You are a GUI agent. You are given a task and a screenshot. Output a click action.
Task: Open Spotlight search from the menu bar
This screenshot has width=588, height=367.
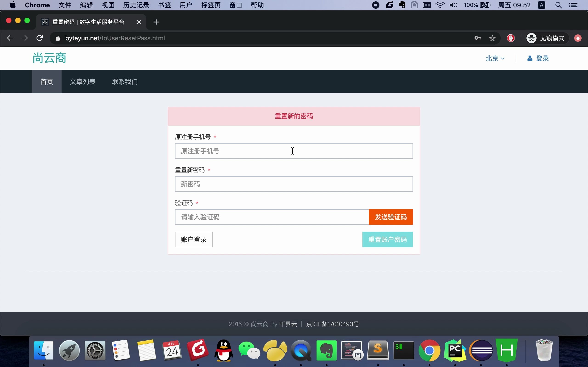tap(558, 5)
